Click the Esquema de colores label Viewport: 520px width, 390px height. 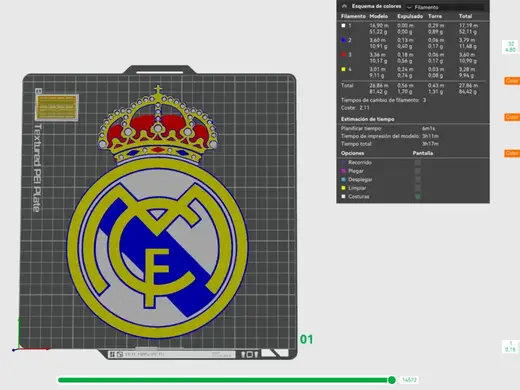376,6
